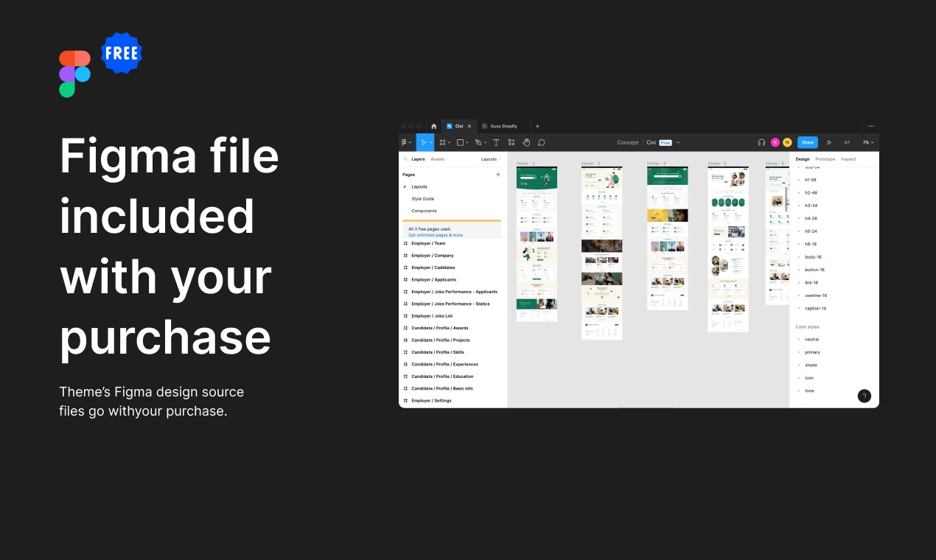The width and height of the screenshot is (936, 560).
Task: Select the Comment tool
Action: click(x=541, y=142)
